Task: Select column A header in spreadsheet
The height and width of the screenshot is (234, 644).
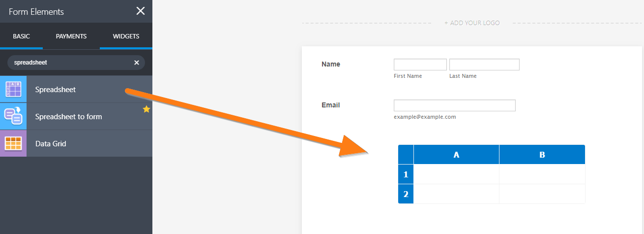Action: click(x=456, y=155)
